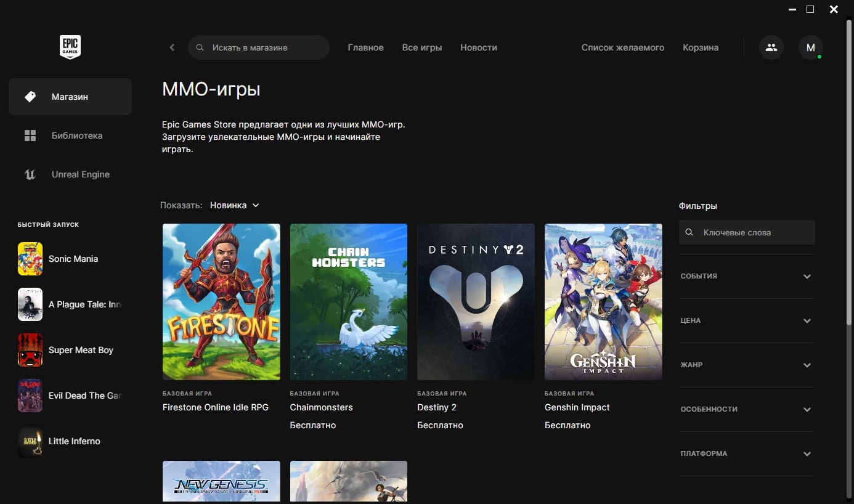
Task: Click the Evil Dead The Game icon
Action: pyautogui.click(x=30, y=396)
